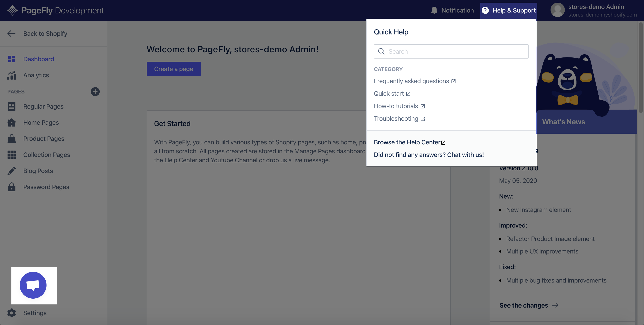Focus the Quick Help Search field

pyautogui.click(x=451, y=51)
